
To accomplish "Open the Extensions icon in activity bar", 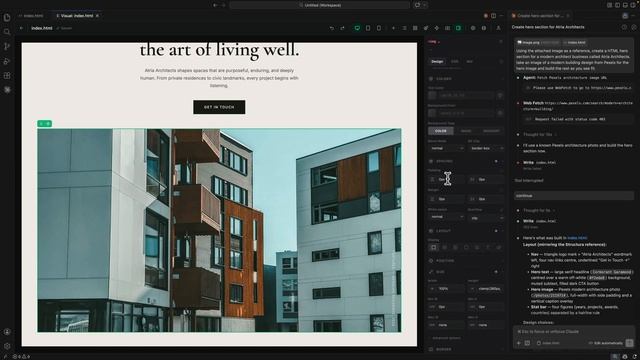I will (7, 76).
